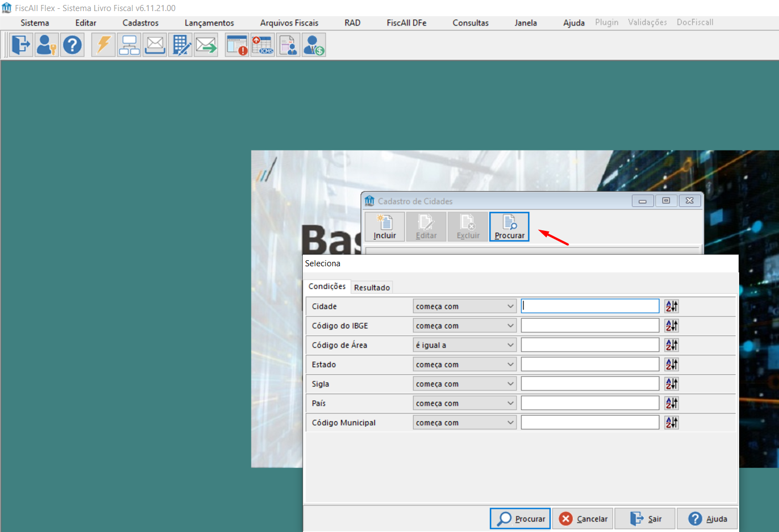Click Excluir in Cadastro de Cidades toolbar
The image size is (779, 532).
[468, 226]
